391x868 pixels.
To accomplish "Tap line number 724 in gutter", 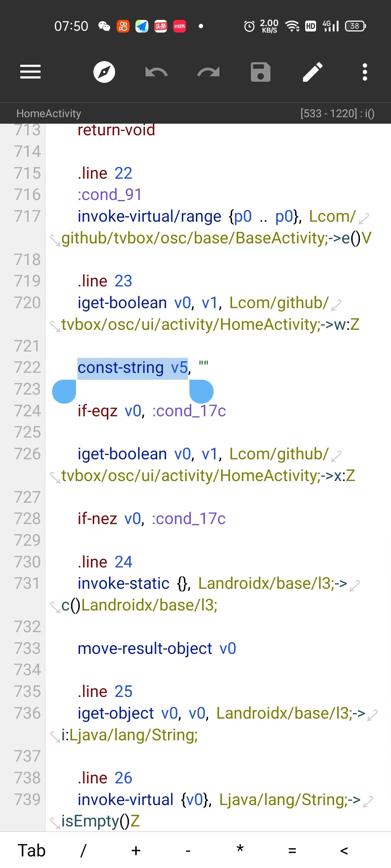I will [x=28, y=411].
